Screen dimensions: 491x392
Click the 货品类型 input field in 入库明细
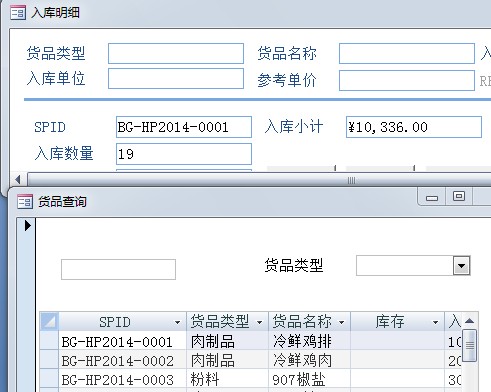point(176,53)
